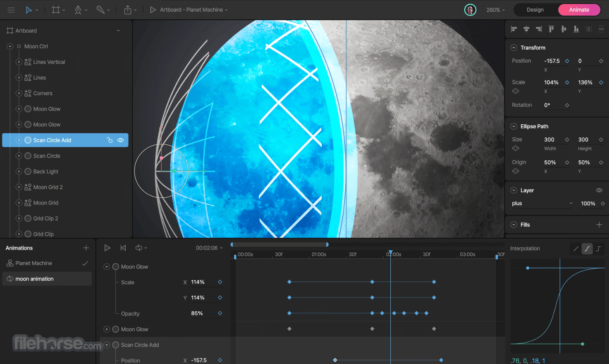Image resolution: width=609 pixels, height=364 pixels.
Task: Toggle Scan Circle Add visibility eye
Action: pyautogui.click(x=120, y=140)
